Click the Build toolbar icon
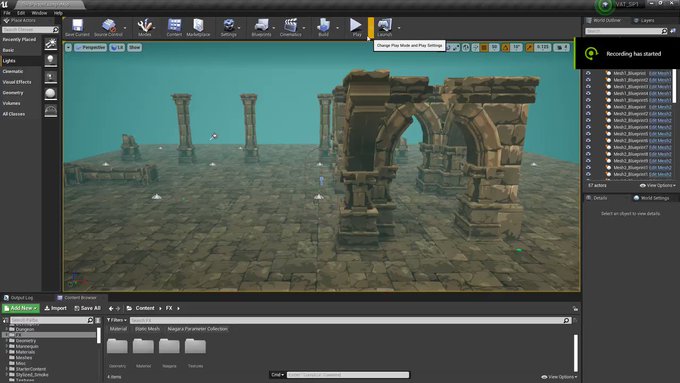Viewport: 680px width, 383px height. [x=324, y=26]
